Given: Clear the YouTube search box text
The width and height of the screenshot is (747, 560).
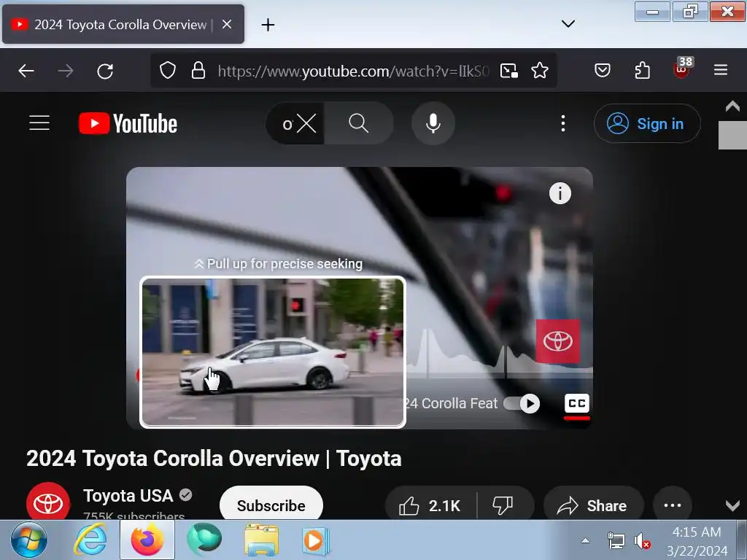Looking at the screenshot, I should pyautogui.click(x=306, y=124).
